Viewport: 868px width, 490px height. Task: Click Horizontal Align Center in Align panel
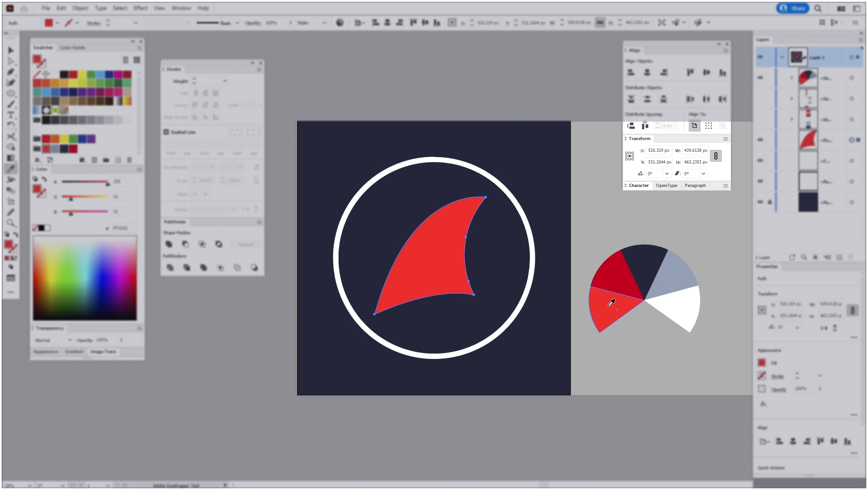(x=647, y=72)
